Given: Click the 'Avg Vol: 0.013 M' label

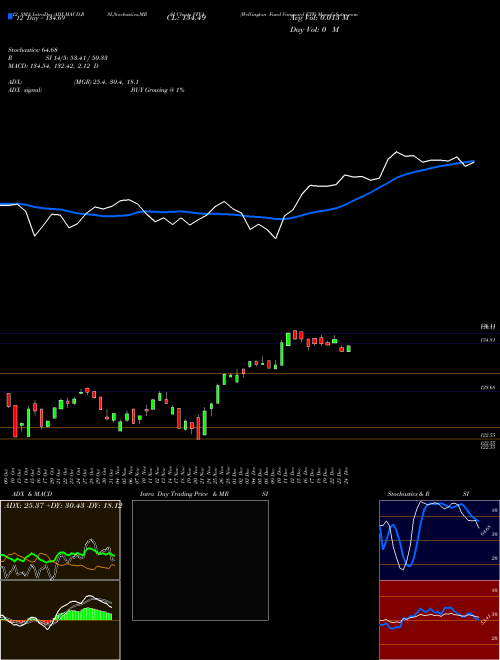Looking at the screenshot, I should tap(317, 18).
